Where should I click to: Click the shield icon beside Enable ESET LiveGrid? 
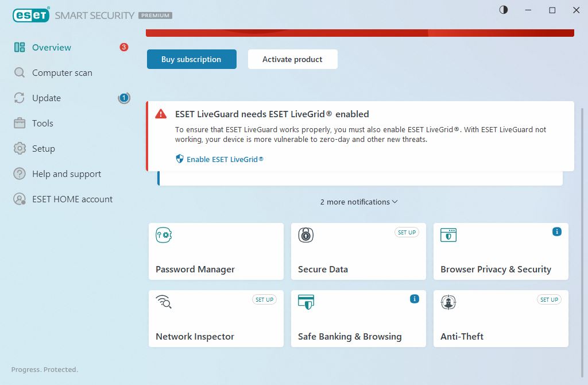pyautogui.click(x=180, y=159)
